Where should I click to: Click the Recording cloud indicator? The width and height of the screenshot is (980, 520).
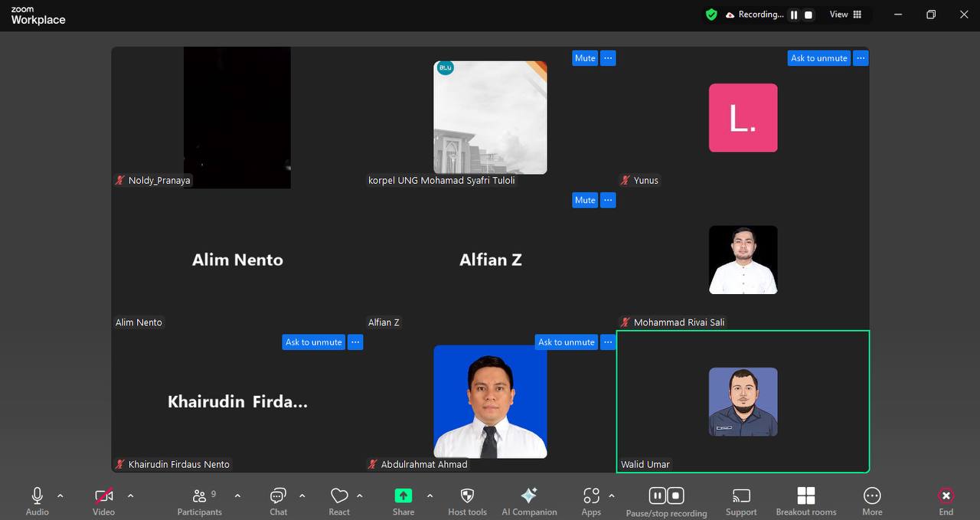(x=755, y=15)
